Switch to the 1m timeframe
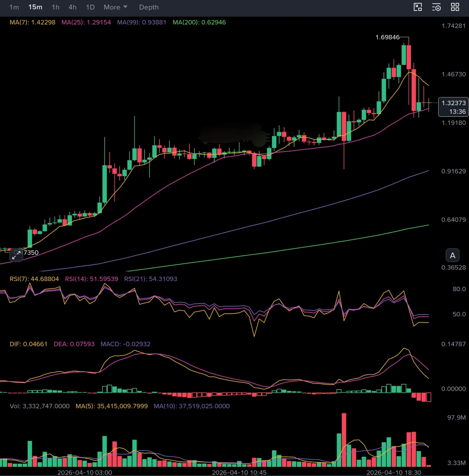 coord(14,7)
